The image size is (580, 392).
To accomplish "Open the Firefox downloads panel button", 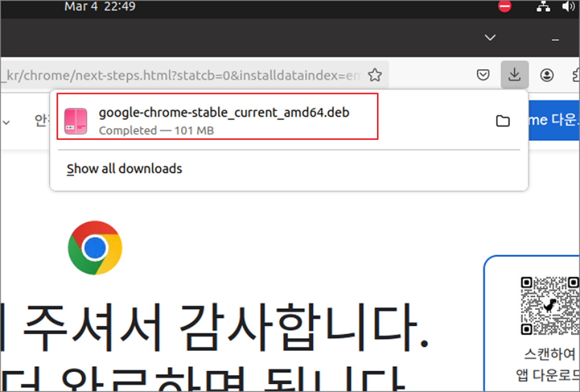I will tap(515, 75).
